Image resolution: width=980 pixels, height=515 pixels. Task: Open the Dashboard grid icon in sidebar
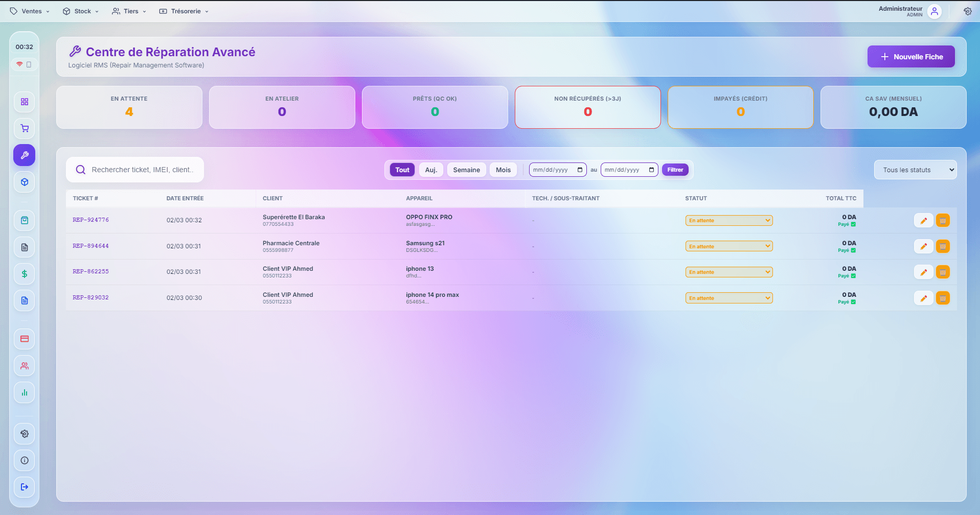point(24,102)
